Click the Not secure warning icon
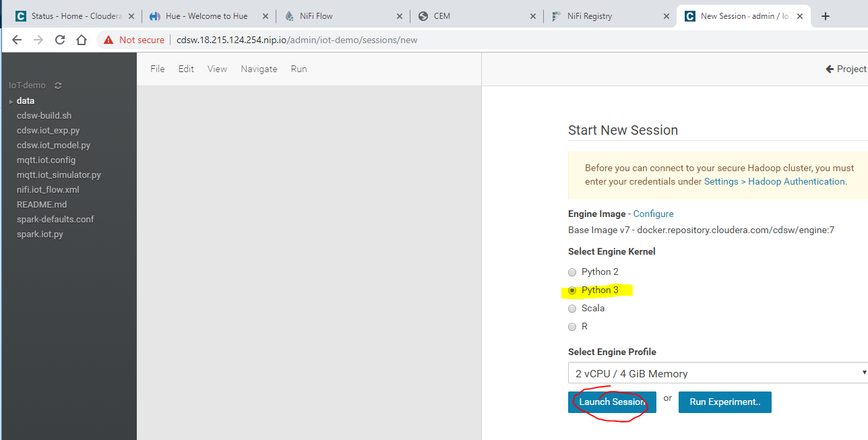This screenshot has height=440, width=868. pyautogui.click(x=108, y=40)
